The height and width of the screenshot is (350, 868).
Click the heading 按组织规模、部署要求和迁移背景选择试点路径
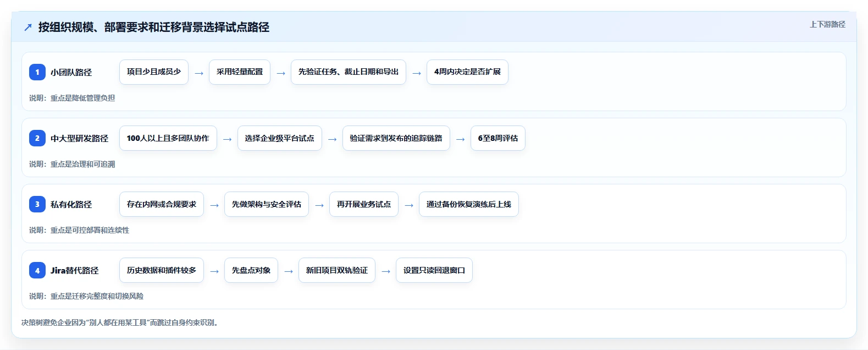[x=154, y=27]
